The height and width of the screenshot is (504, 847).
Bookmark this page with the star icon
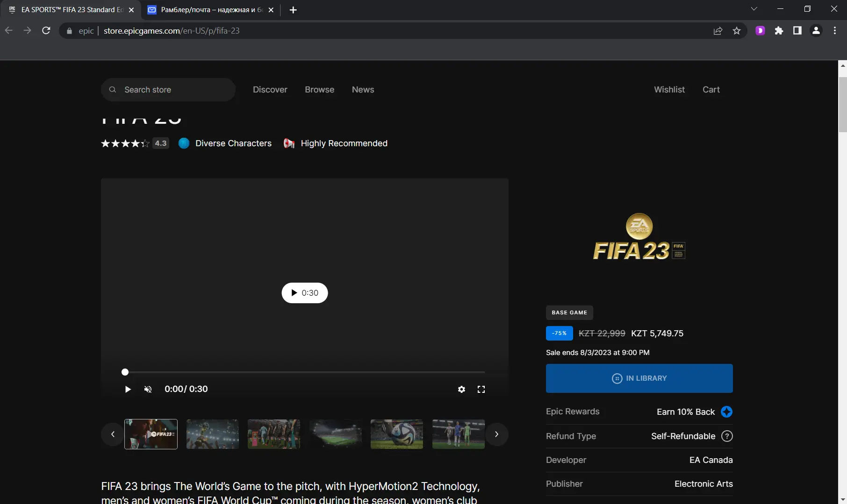[x=737, y=31]
